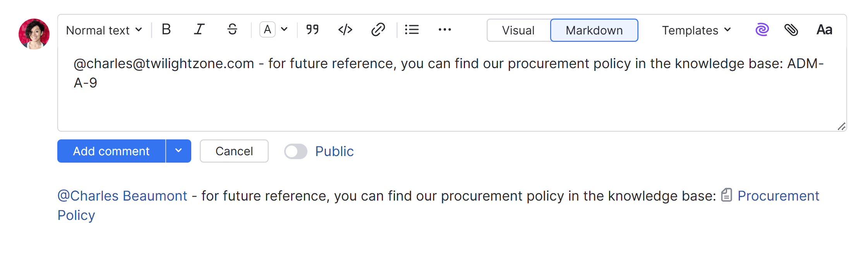Switch to the Visual editor tab
This screenshot has width=868, height=254.
pyautogui.click(x=518, y=30)
